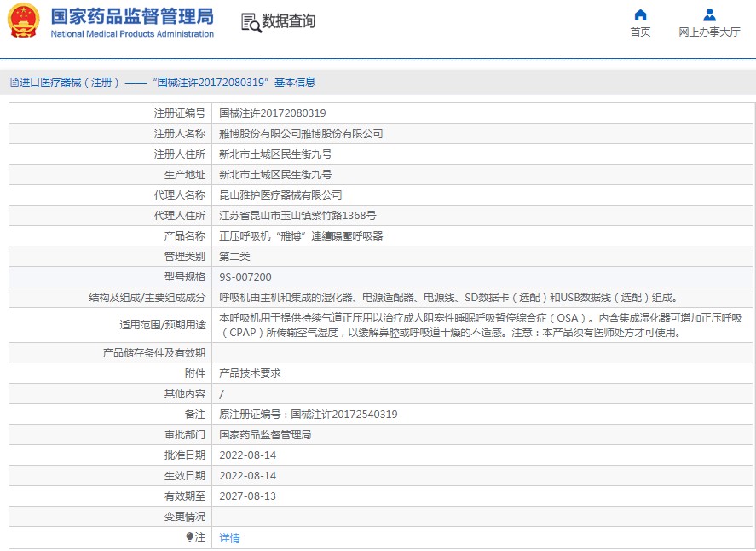Click the 首页 text link
Viewport: 756px width, 551px height.
640,32
